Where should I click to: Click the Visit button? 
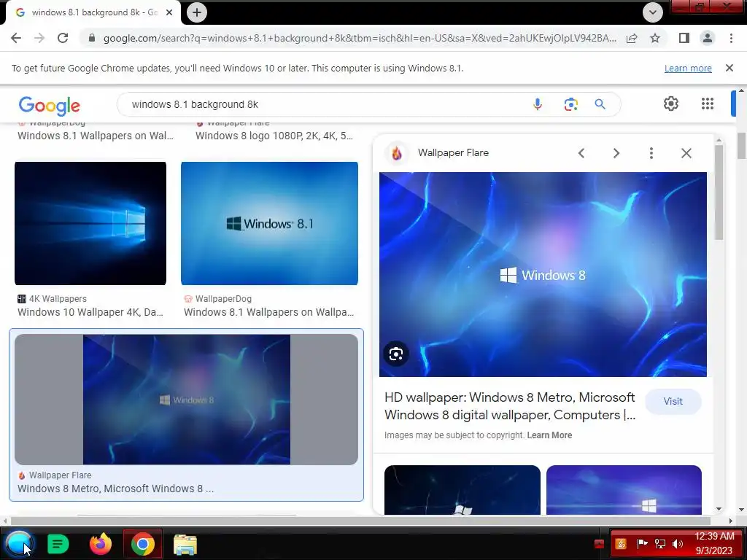pos(673,402)
